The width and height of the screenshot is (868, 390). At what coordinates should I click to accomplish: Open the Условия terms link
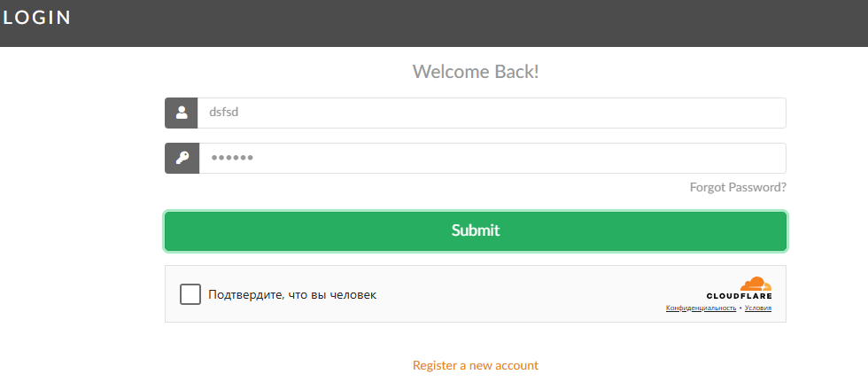point(758,308)
